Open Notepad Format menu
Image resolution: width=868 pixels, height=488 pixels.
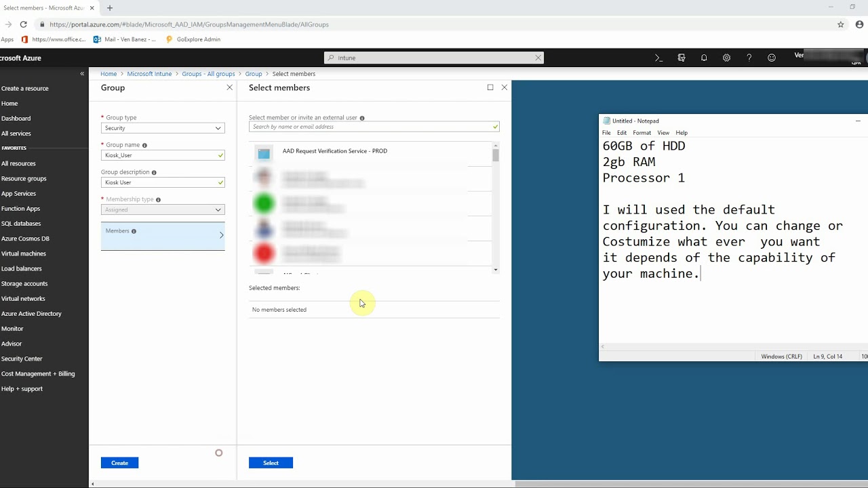(x=642, y=133)
